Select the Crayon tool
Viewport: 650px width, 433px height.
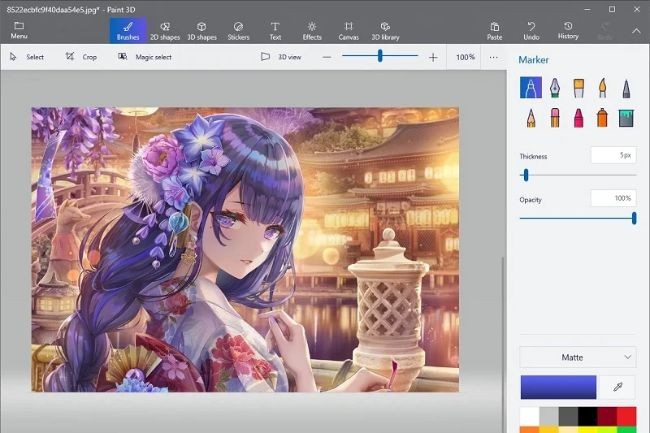(578, 118)
